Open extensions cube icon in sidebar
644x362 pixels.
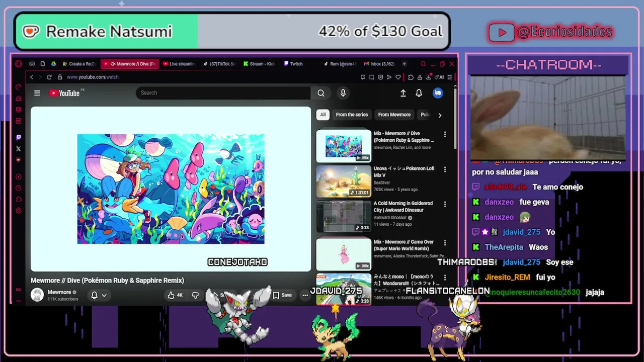click(19, 199)
